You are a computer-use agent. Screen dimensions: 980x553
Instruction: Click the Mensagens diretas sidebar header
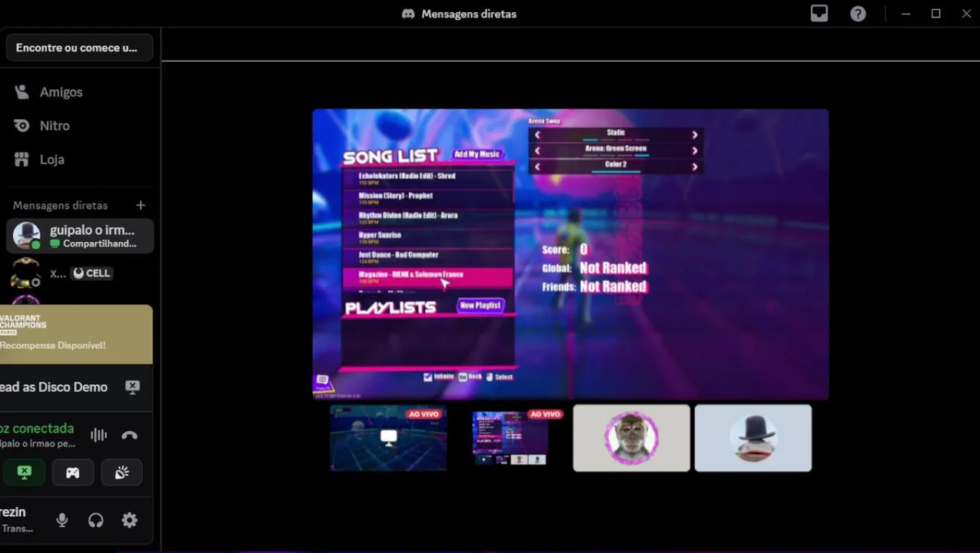pos(60,206)
